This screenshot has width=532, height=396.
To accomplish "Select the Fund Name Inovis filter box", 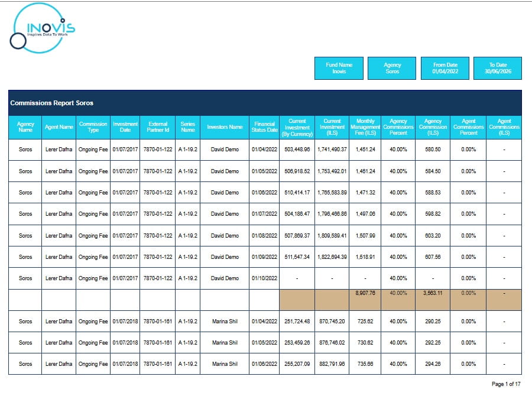I will 339,68.
